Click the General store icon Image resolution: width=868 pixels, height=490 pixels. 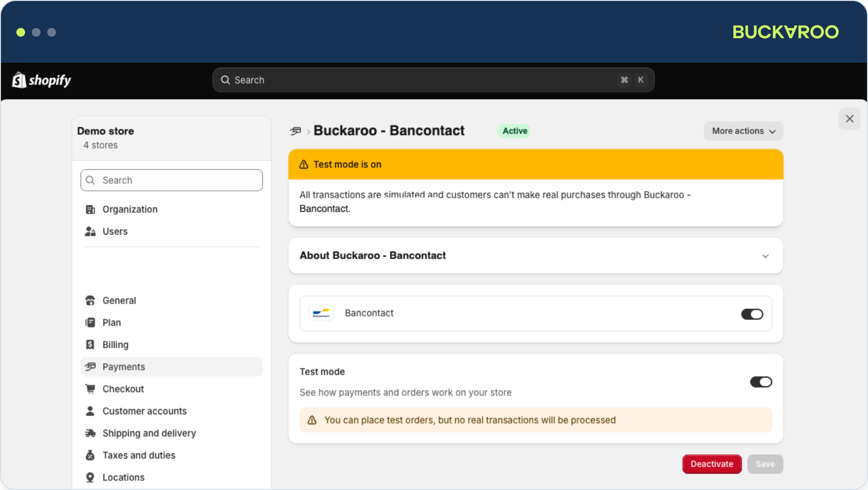coord(90,300)
